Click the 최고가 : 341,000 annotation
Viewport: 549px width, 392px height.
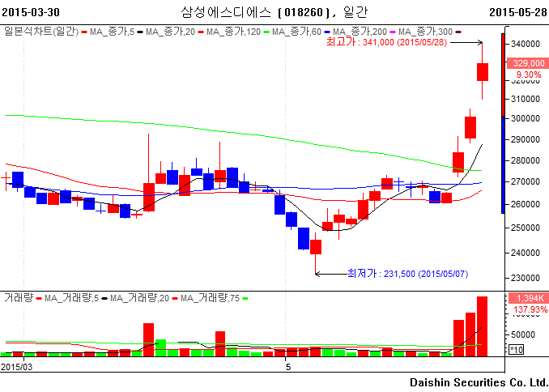(386, 42)
